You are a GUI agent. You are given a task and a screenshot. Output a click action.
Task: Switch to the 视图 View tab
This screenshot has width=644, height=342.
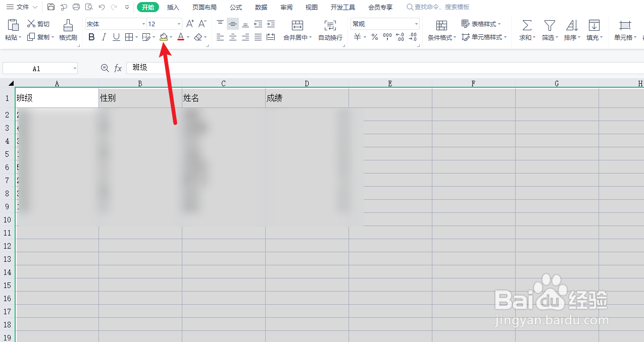point(312,7)
